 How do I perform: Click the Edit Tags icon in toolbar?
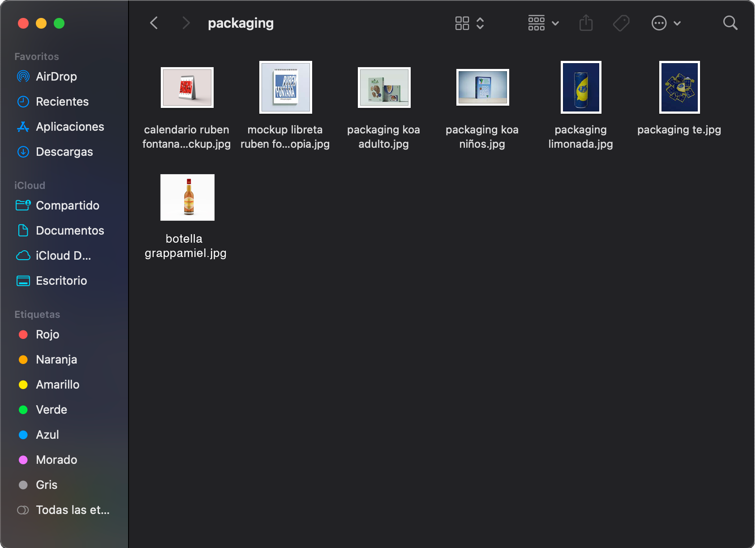tap(621, 23)
